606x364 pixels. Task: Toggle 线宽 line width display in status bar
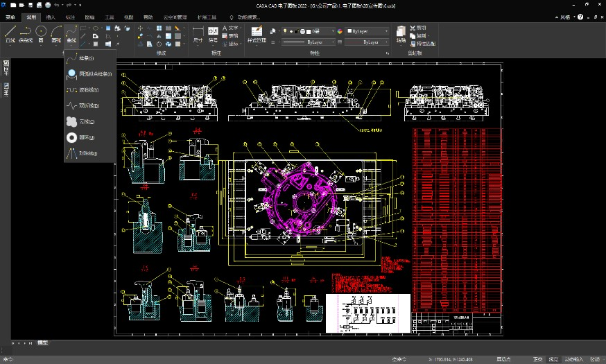point(553,359)
